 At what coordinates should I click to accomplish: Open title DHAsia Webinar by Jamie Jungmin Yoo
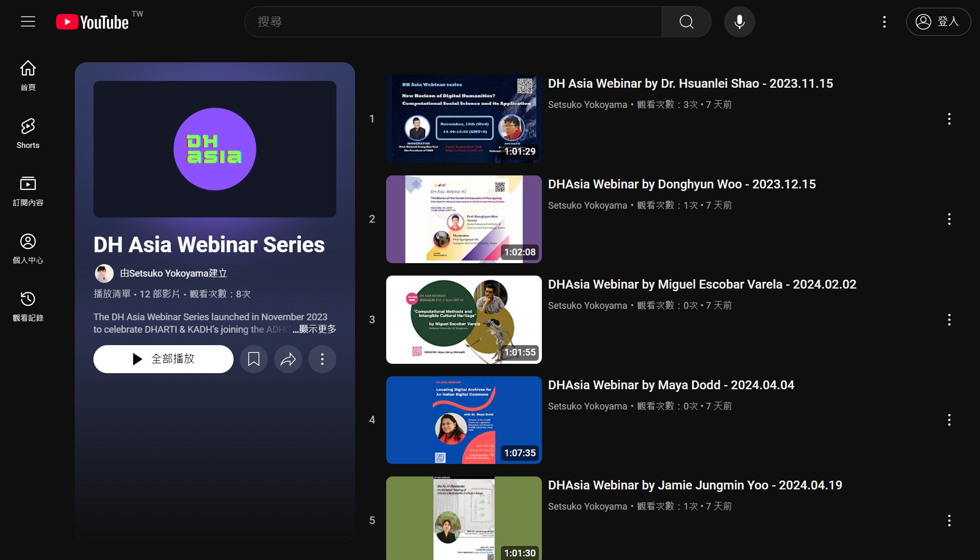pos(695,485)
